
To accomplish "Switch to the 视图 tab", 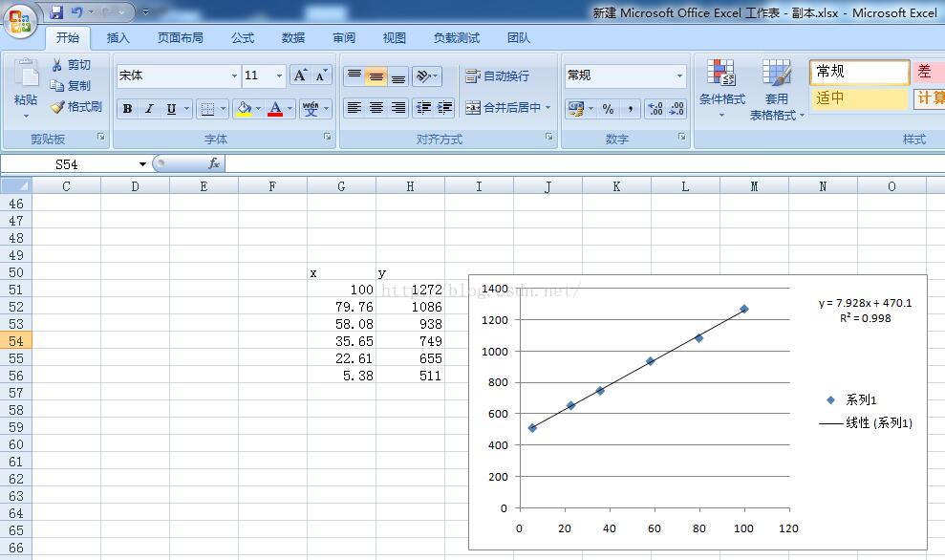I will [x=395, y=38].
